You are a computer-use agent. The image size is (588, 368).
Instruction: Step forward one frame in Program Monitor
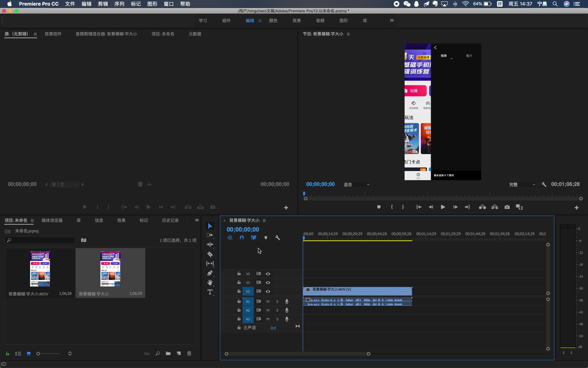(455, 207)
